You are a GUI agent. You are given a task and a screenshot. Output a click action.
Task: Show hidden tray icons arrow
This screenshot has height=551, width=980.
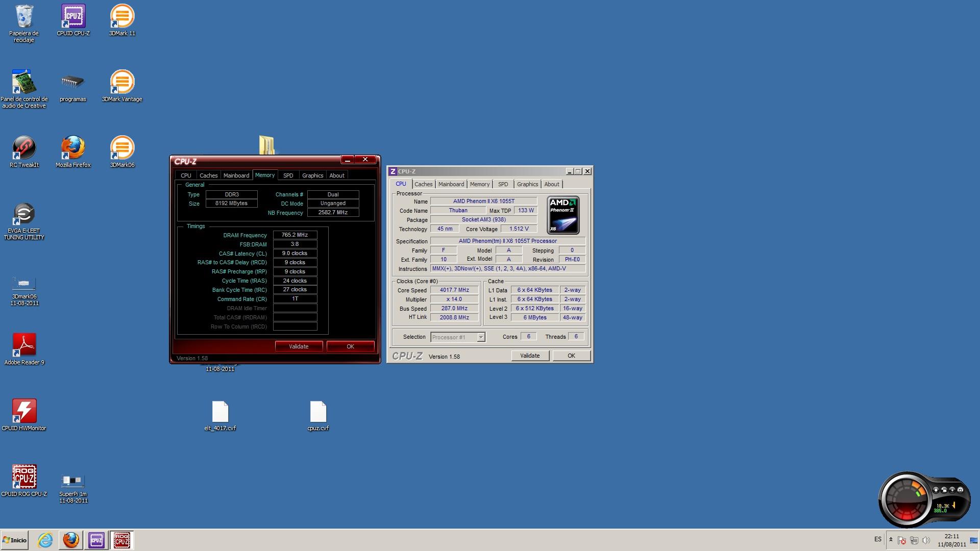coord(891,540)
